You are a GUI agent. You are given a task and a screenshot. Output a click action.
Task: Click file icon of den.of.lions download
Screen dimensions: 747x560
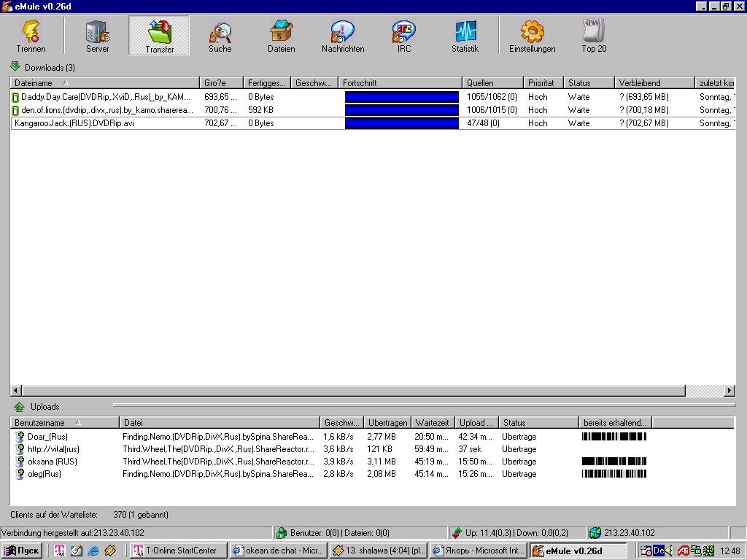pyautogui.click(x=15, y=110)
